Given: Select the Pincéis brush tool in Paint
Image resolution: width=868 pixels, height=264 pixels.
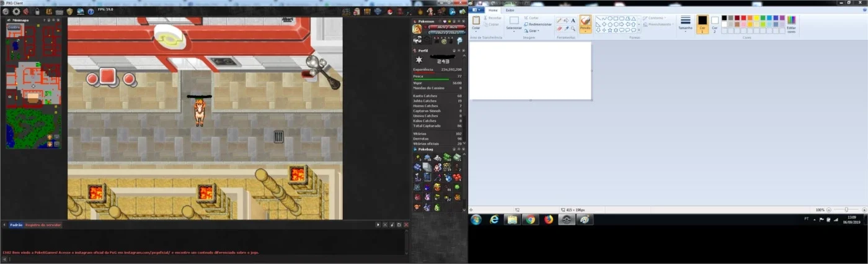Looking at the screenshot, I should (x=585, y=24).
